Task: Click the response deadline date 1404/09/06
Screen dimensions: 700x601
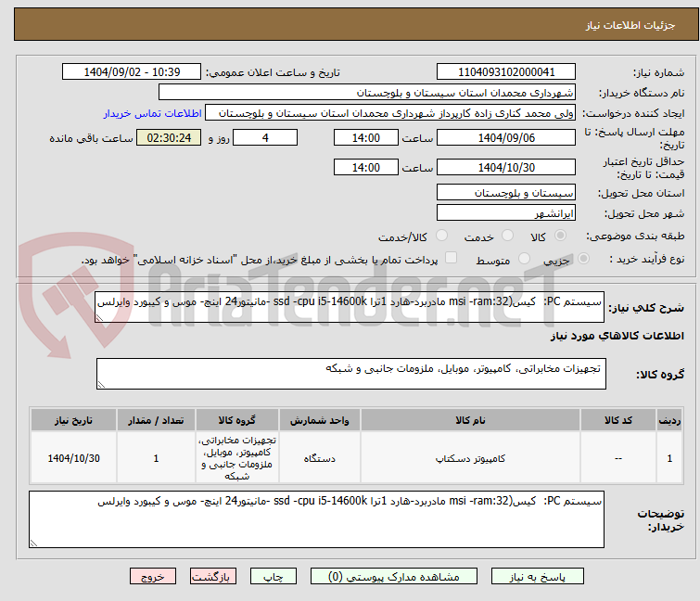Action: click(506, 137)
